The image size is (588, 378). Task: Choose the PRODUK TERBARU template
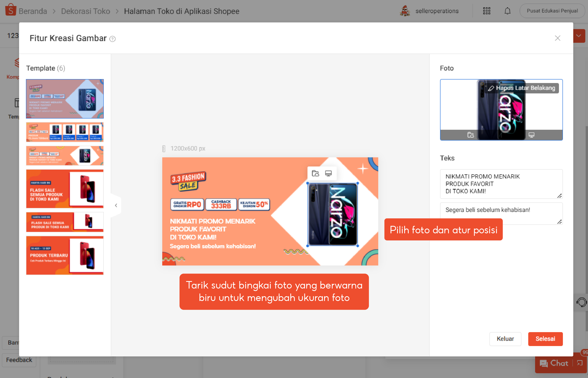65,255
